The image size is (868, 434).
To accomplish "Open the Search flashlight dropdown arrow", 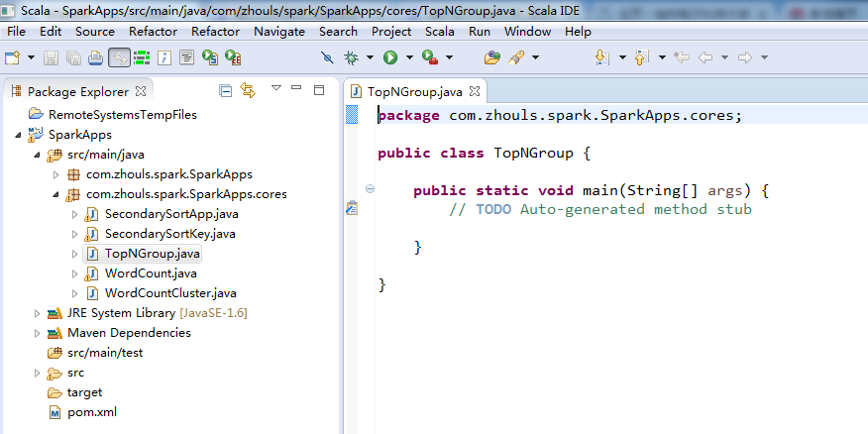I will coord(535,57).
